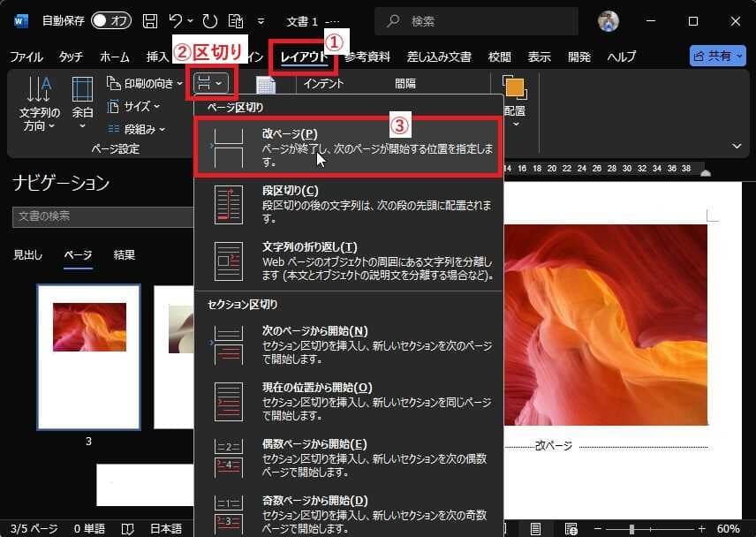Viewport: 756px width, 537px height.
Task: Switch to the 差し込み文書 ribbon tab
Action: click(439, 57)
